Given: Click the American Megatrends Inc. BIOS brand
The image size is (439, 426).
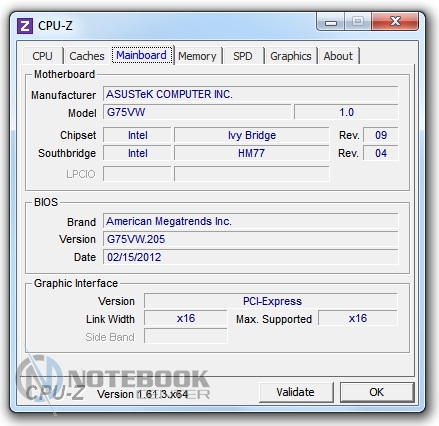Looking at the screenshot, I should coord(251,221).
